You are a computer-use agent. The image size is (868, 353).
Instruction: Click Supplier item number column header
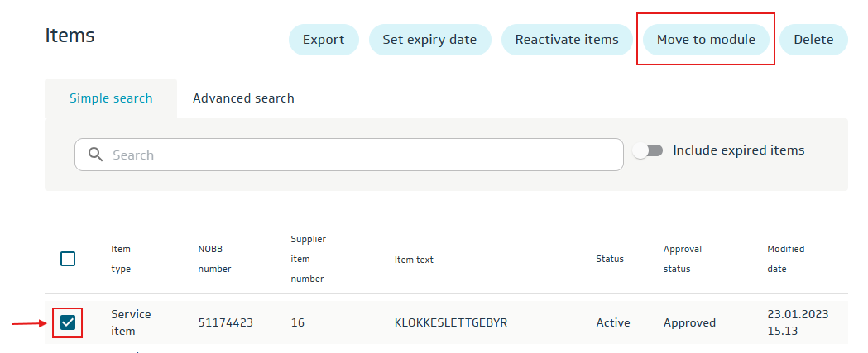pos(308,259)
